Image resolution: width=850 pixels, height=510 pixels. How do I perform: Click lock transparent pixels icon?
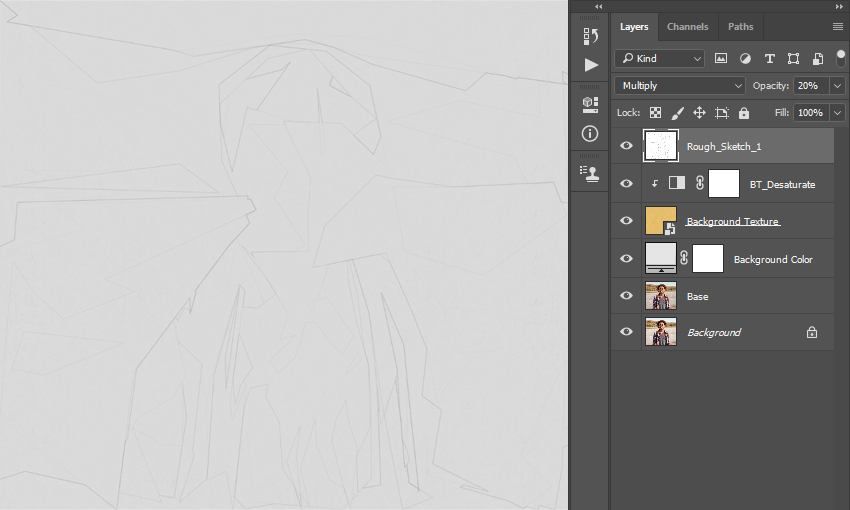[x=655, y=113]
